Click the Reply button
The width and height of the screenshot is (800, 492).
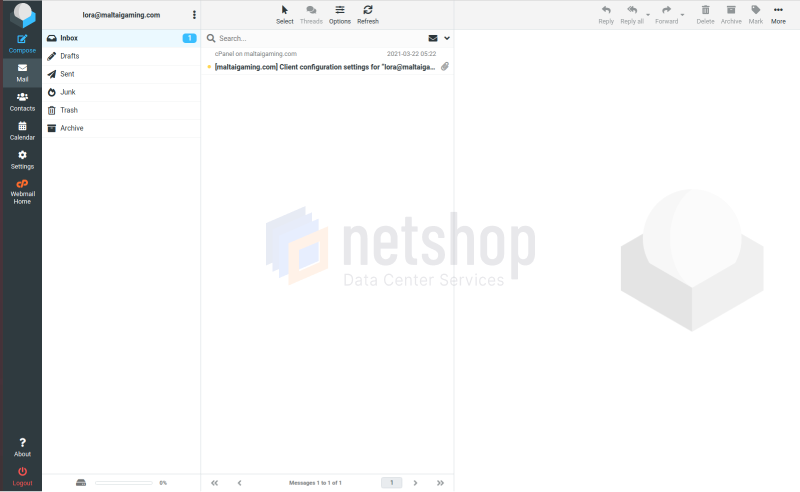(x=606, y=15)
